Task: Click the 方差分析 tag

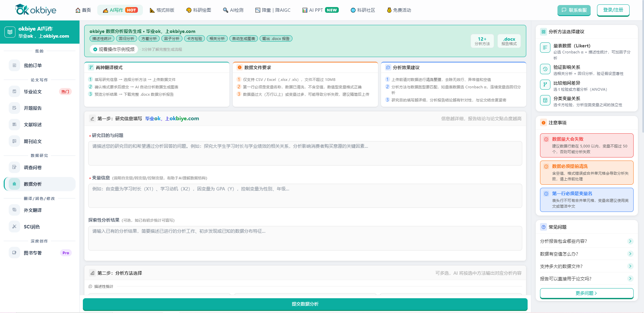Action: [149, 39]
